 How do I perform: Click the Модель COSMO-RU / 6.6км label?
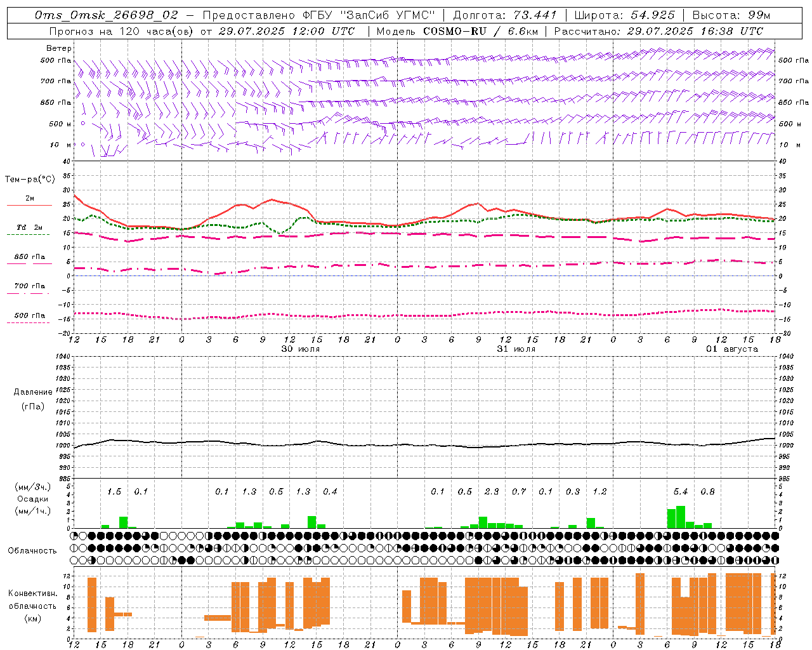(x=457, y=31)
